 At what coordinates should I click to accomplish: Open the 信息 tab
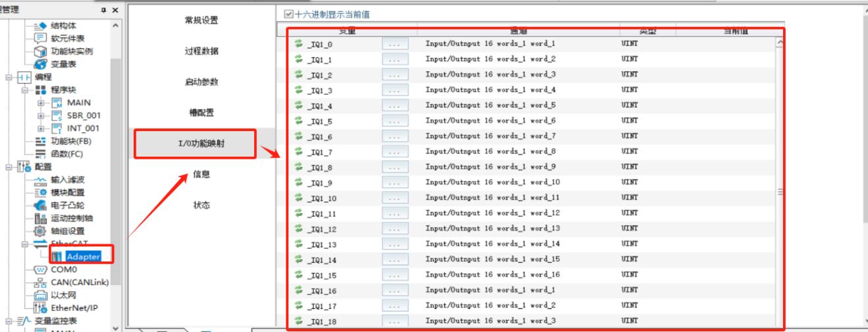(x=201, y=175)
